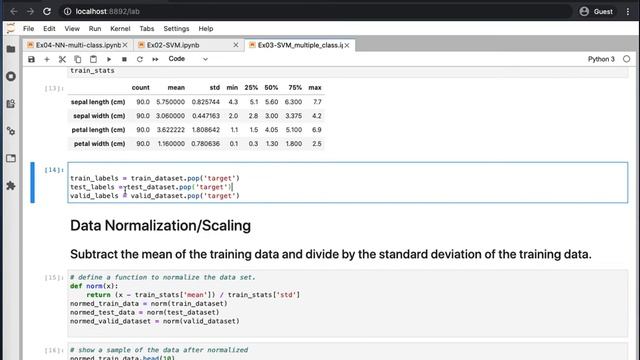The image size is (640, 360).
Task: Open the file browser sidebar folder icon
Action: coord(11,49)
